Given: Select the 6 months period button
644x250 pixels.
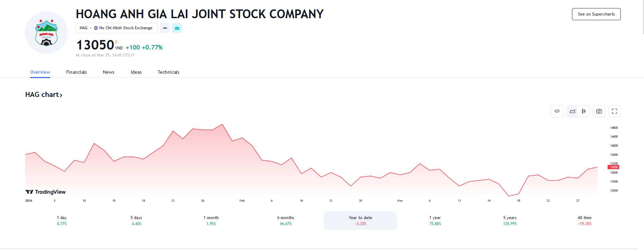Looking at the screenshot, I should click(x=285, y=220).
